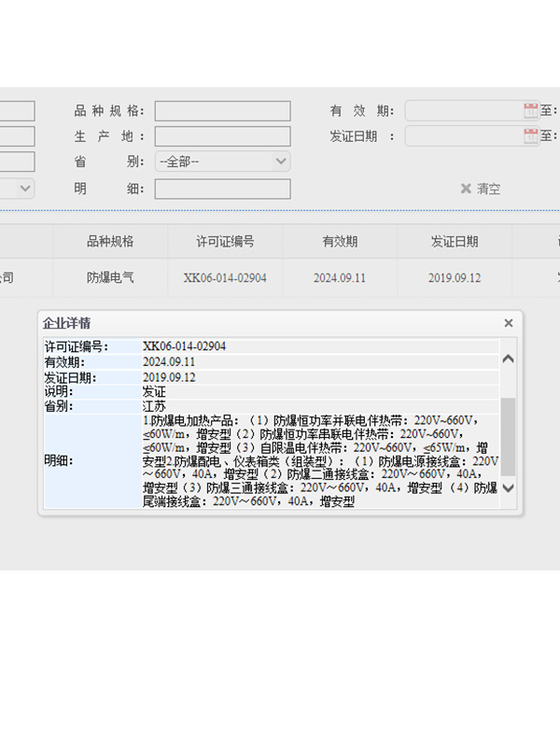Click the 发证日期 table column header

point(455,241)
